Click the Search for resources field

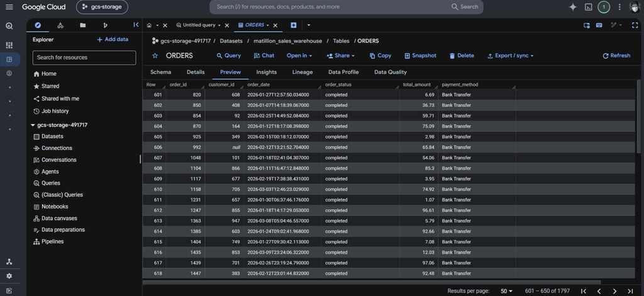84,57
